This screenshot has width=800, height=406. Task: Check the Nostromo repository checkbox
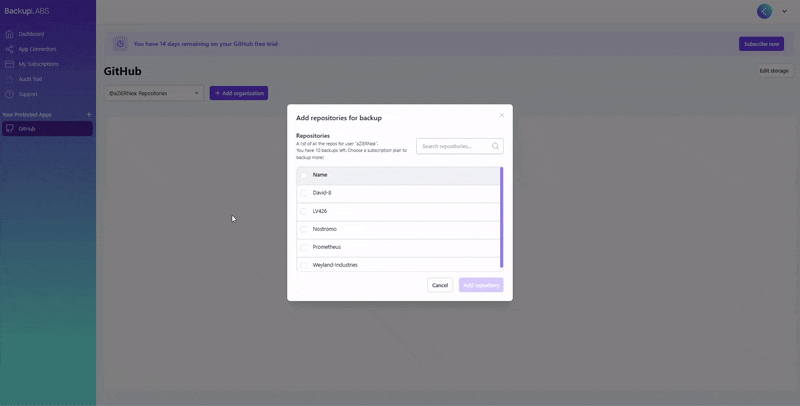[304, 229]
